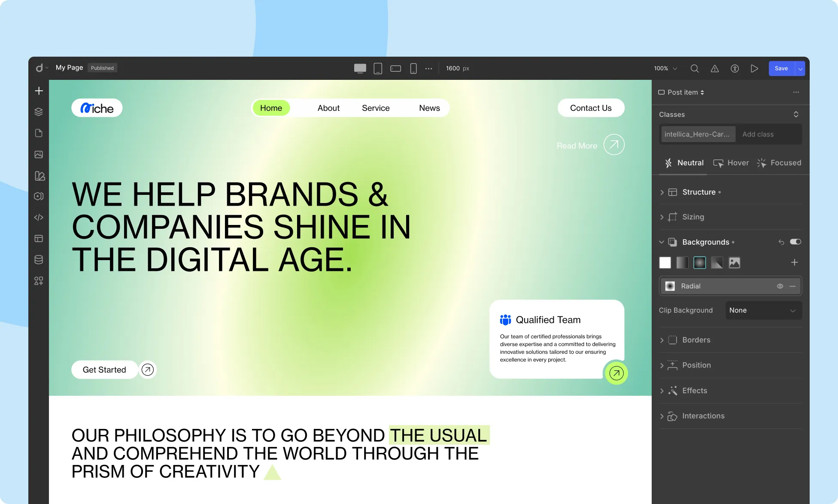
Task: Click About in the page navigation
Action: [328, 108]
